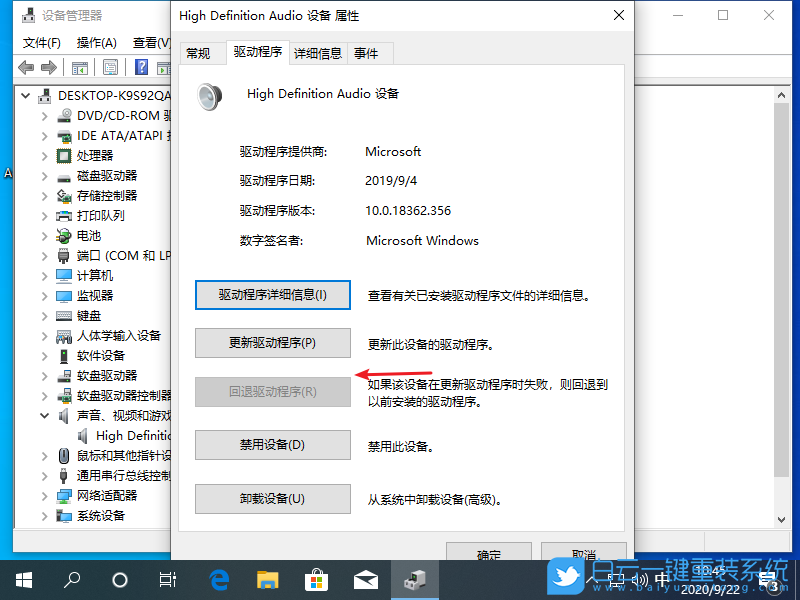Open File Explorer from the taskbar
The height and width of the screenshot is (600, 800).
266,579
